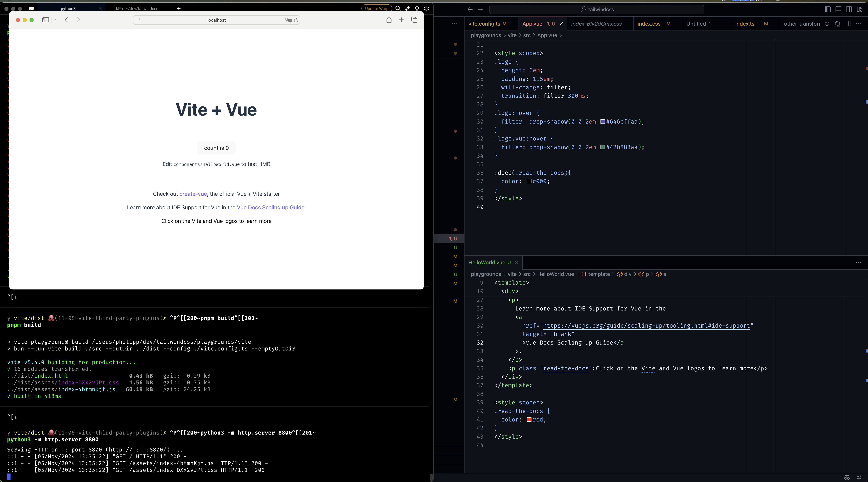
Task: Open more actions for top editor group
Action: [859, 24]
